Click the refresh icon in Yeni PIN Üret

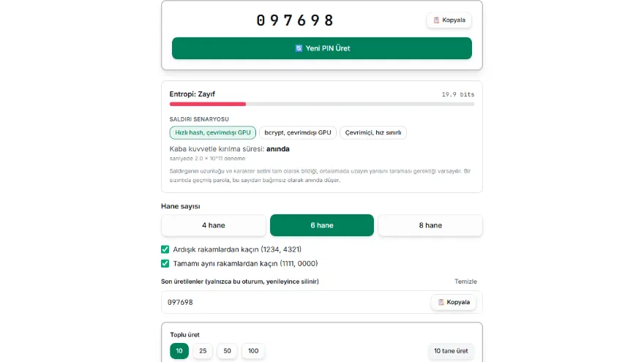pyautogui.click(x=299, y=48)
